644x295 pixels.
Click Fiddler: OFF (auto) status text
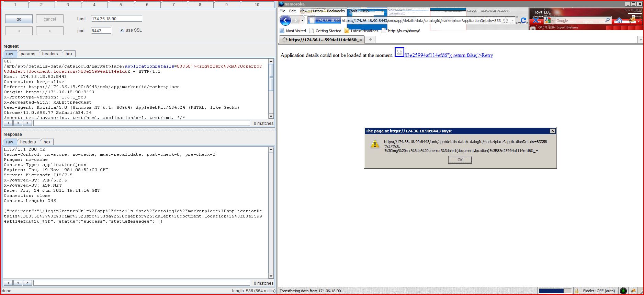tap(599, 291)
